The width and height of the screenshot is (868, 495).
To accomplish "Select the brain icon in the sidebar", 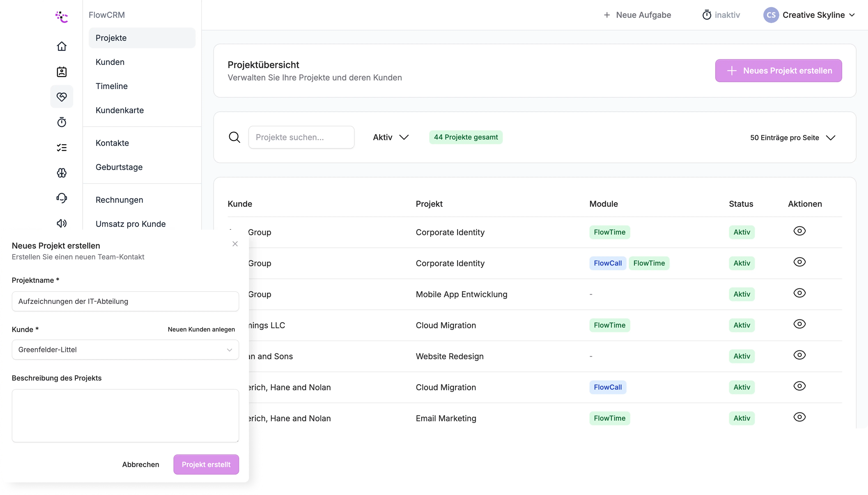I will (62, 173).
